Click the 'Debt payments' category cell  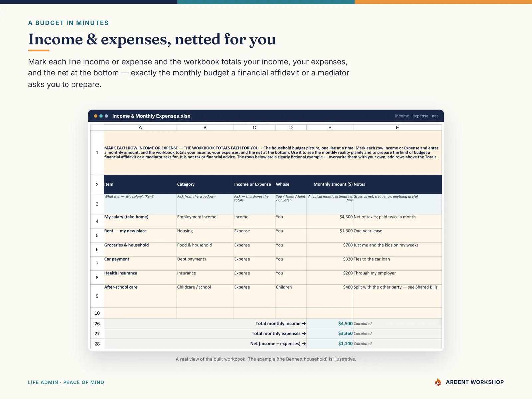pos(205,263)
